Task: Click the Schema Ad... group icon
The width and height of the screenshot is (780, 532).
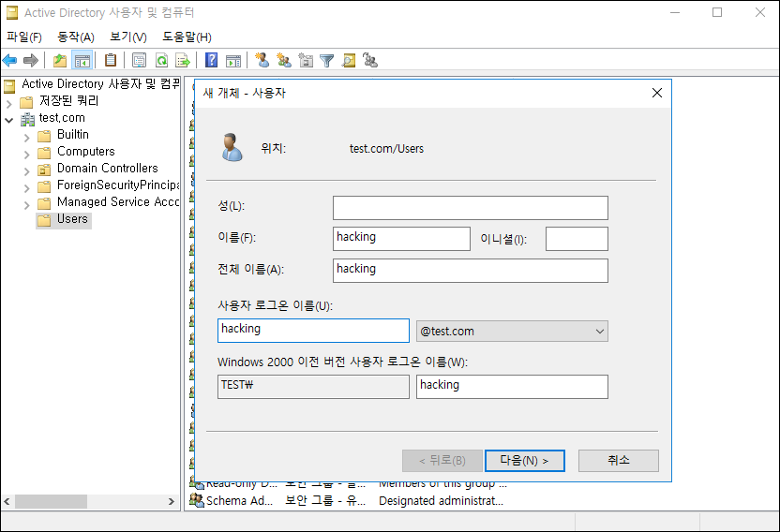Action: [x=197, y=500]
